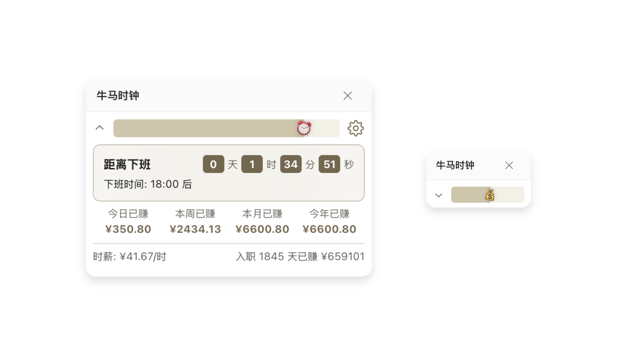Click the 本月已赚 earnings amount
The width and height of the screenshot is (644, 362).
point(262,229)
